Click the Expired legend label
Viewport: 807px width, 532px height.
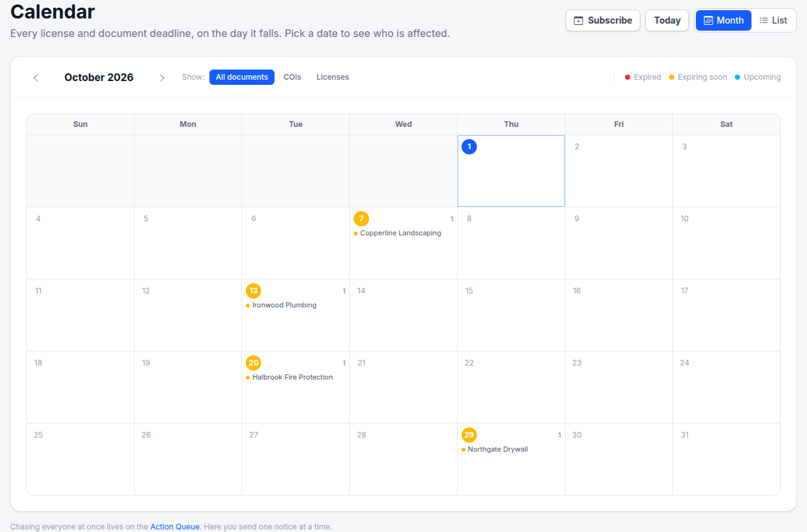point(647,77)
